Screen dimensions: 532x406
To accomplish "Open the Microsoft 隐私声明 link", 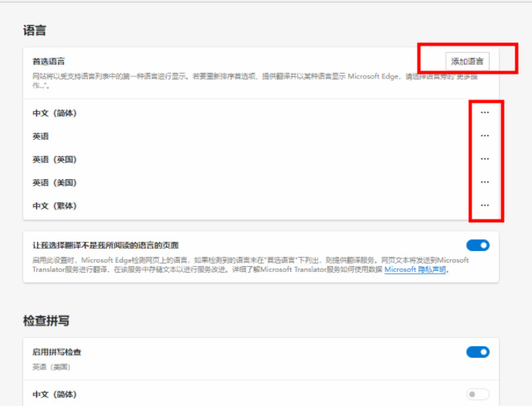I will (x=415, y=269).
